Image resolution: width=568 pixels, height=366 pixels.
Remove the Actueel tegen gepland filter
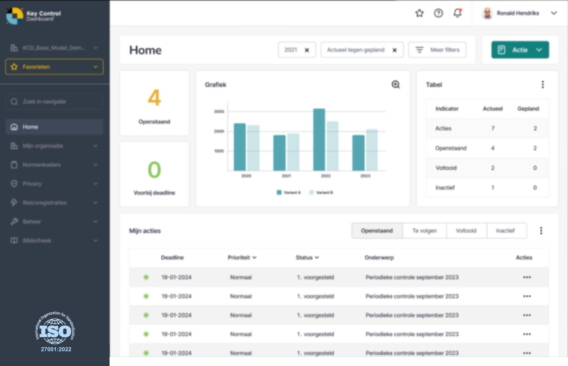click(394, 50)
